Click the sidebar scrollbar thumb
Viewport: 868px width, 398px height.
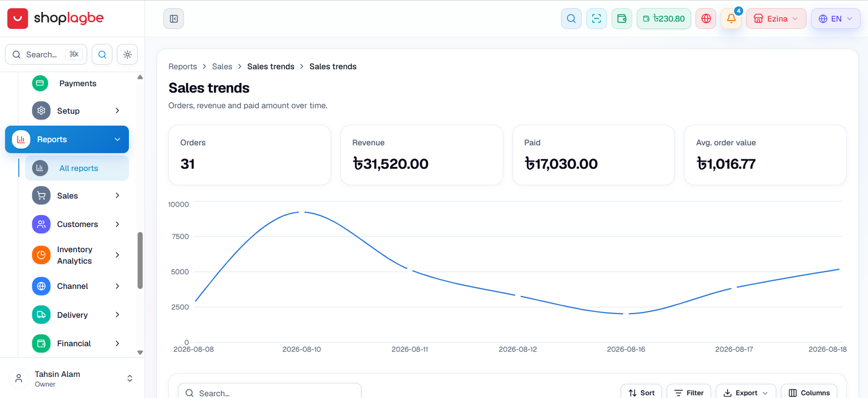(140, 261)
